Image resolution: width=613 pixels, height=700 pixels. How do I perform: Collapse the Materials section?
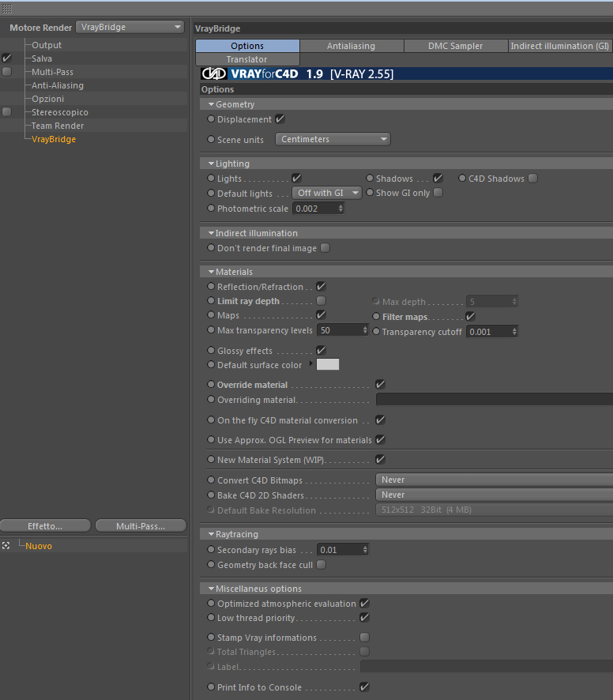(211, 272)
